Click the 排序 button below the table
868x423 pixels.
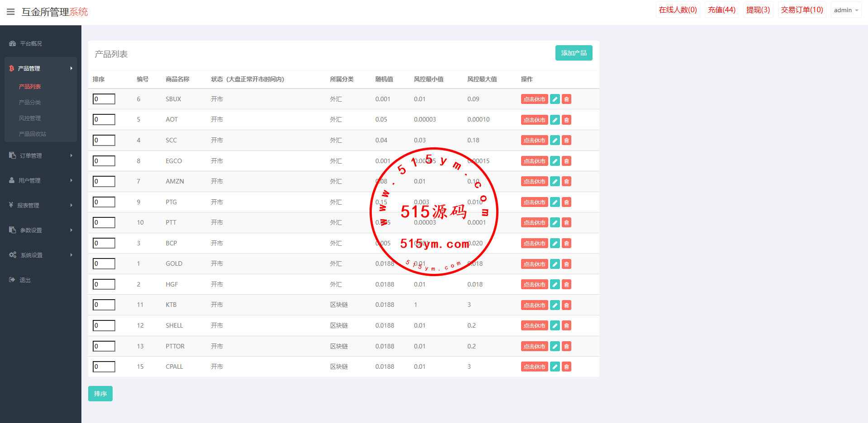tap(100, 394)
